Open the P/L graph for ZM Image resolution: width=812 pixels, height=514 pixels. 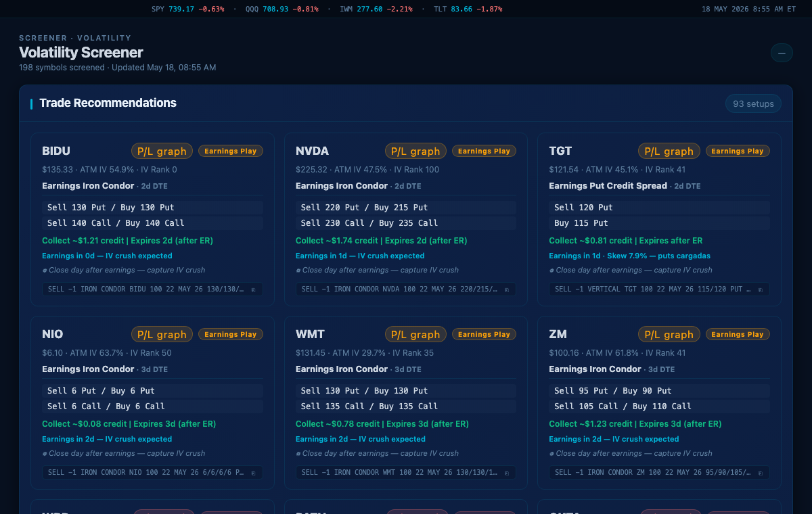(669, 335)
